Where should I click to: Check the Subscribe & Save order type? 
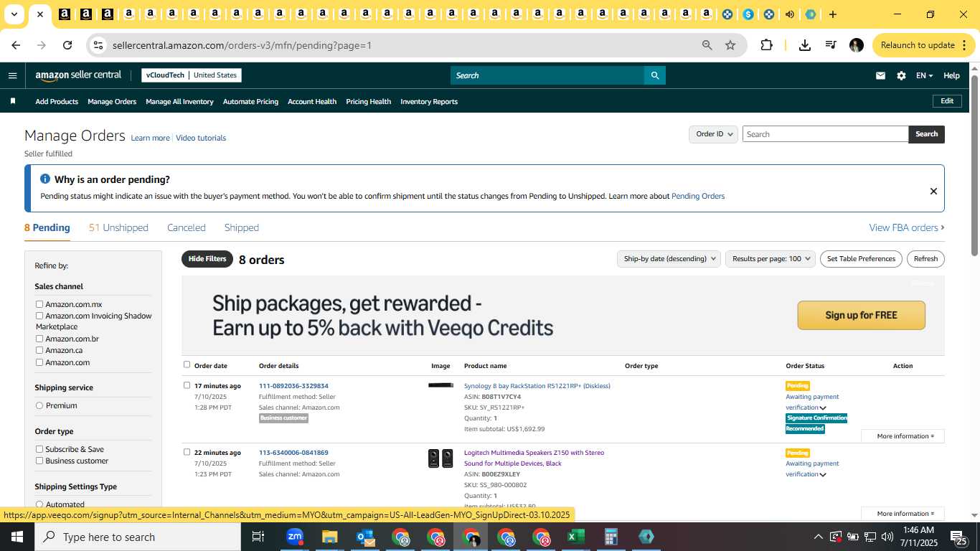point(39,449)
